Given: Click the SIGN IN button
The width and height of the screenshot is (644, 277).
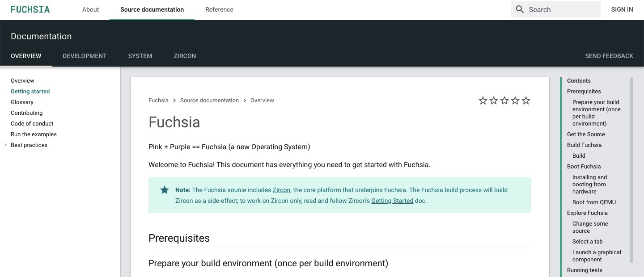Looking at the screenshot, I should pos(622,9).
